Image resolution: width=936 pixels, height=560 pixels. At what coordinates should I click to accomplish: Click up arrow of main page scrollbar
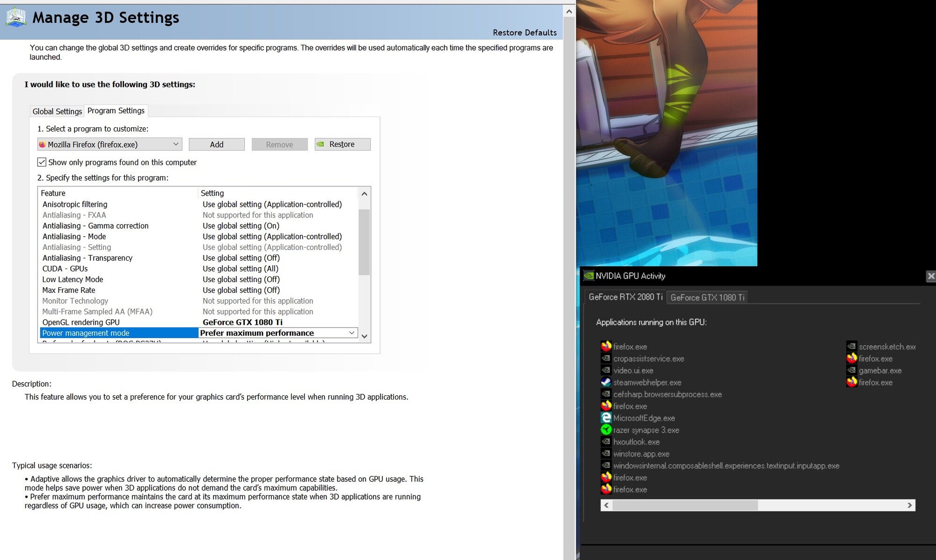(x=569, y=11)
